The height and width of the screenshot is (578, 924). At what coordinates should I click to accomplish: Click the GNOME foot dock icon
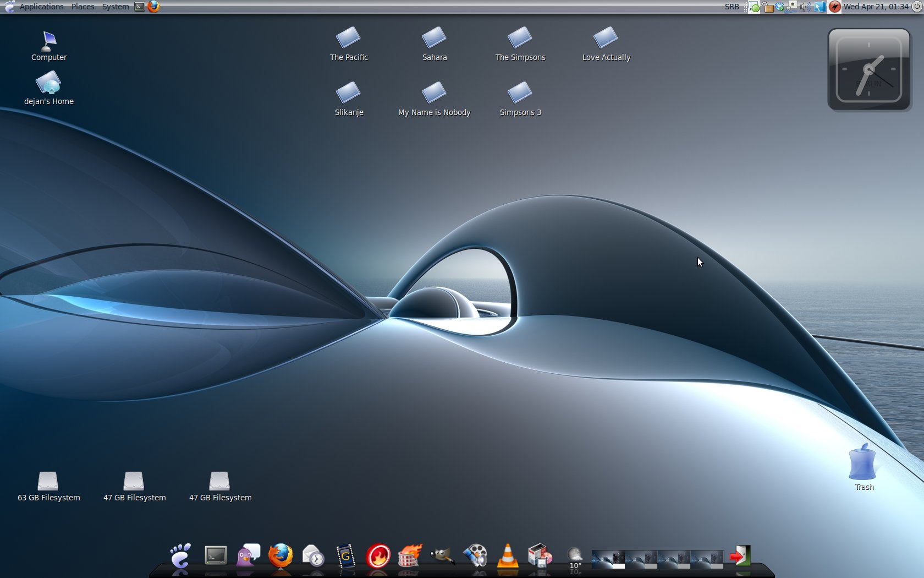click(180, 555)
